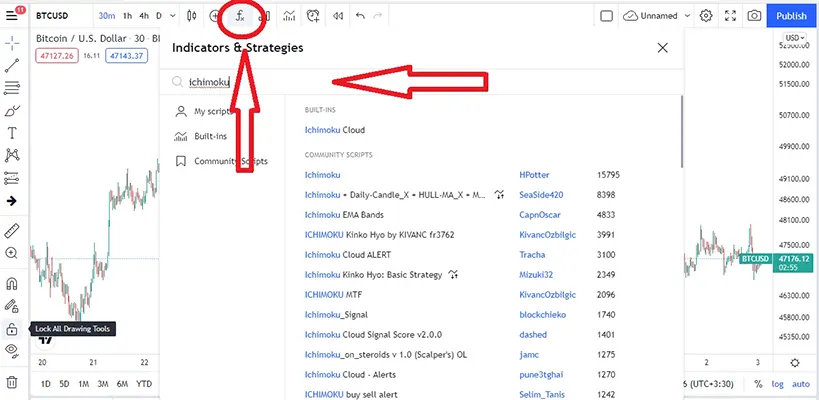The height and width of the screenshot is (400, 819).
Task: Toggle the layout square checkbox icon
Action: pyautogui.click(x=606, y=16)
